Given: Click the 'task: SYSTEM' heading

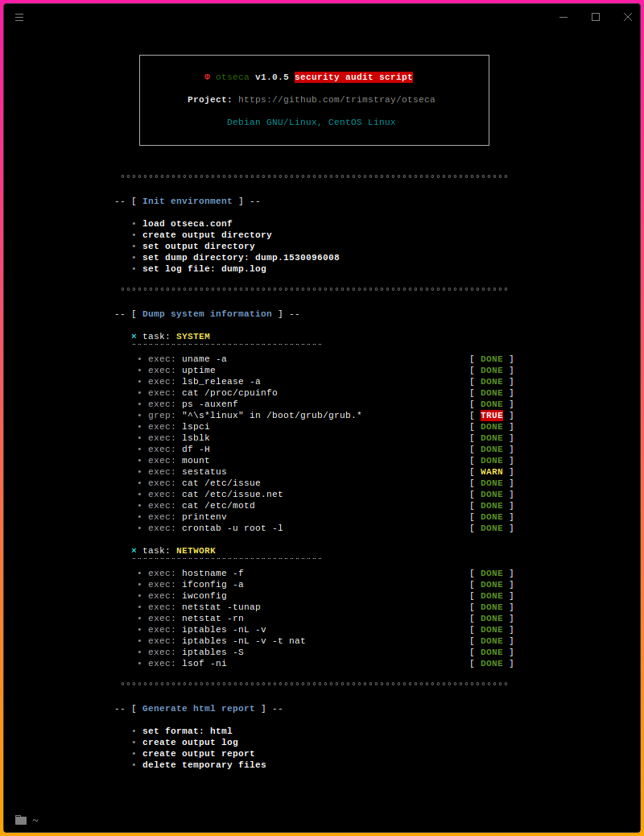Looking at the screenshot, I should point(176,337).
